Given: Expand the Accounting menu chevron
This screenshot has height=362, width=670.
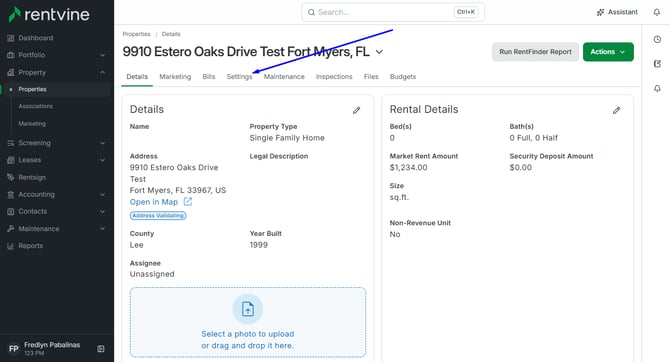Looking at the screenshot, I should coord(102,194).
